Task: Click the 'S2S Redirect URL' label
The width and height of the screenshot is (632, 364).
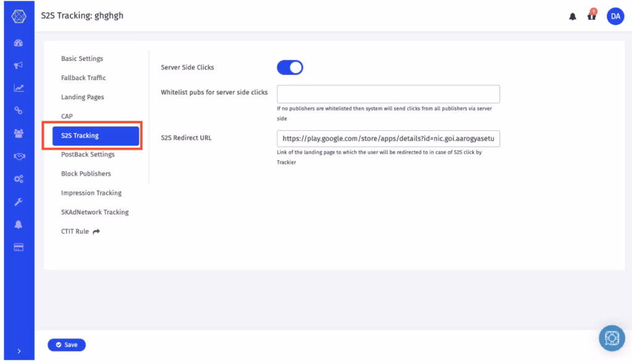Action: [186, 138]
